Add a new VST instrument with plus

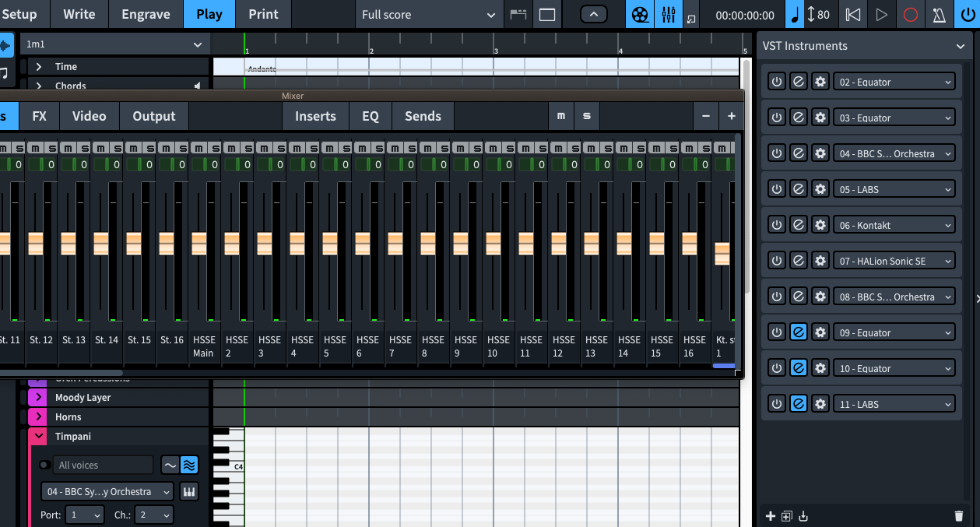tap(771, 516)
